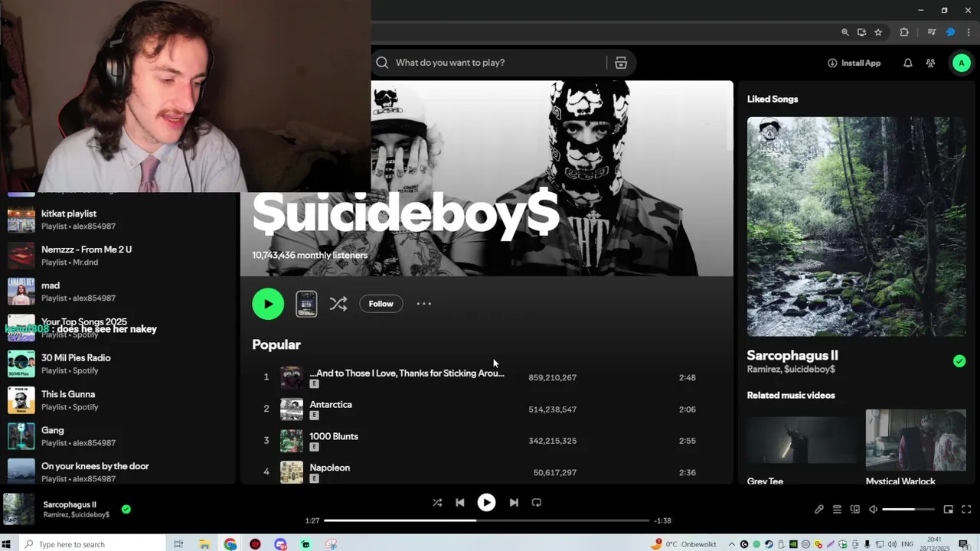This screenshot has height=551, width=980.
Task: Open the miniplayer
Action: coord(948,510)
